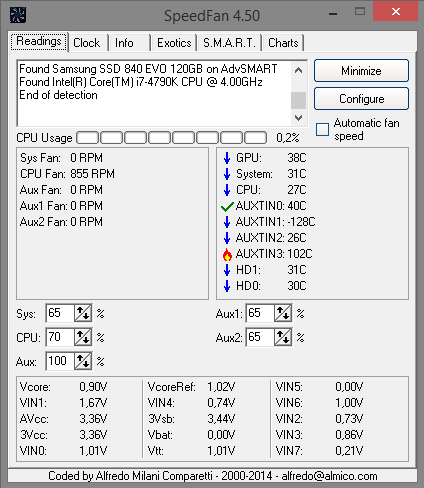This screenshot has height=488, width=424.
Task: Click the down arrow icon beside System temperature
Action: pyautogui.click(x=227, y=174)
